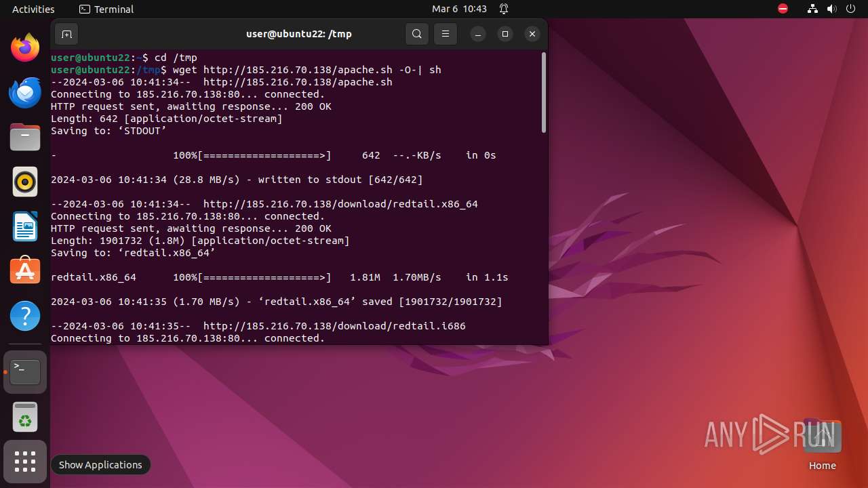Viewport: 868px width, 488px height.
Task: Minimize the terminal window
Action: click(x=478, y=34)
